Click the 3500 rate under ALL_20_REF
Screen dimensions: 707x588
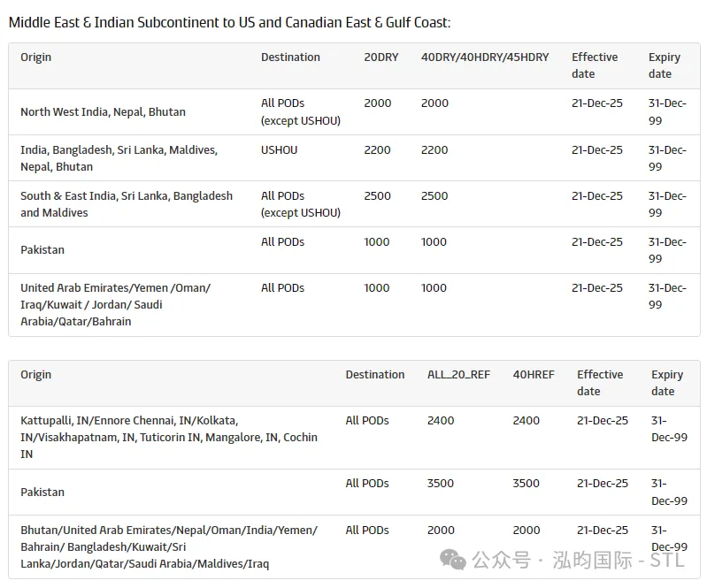[441, 484]
